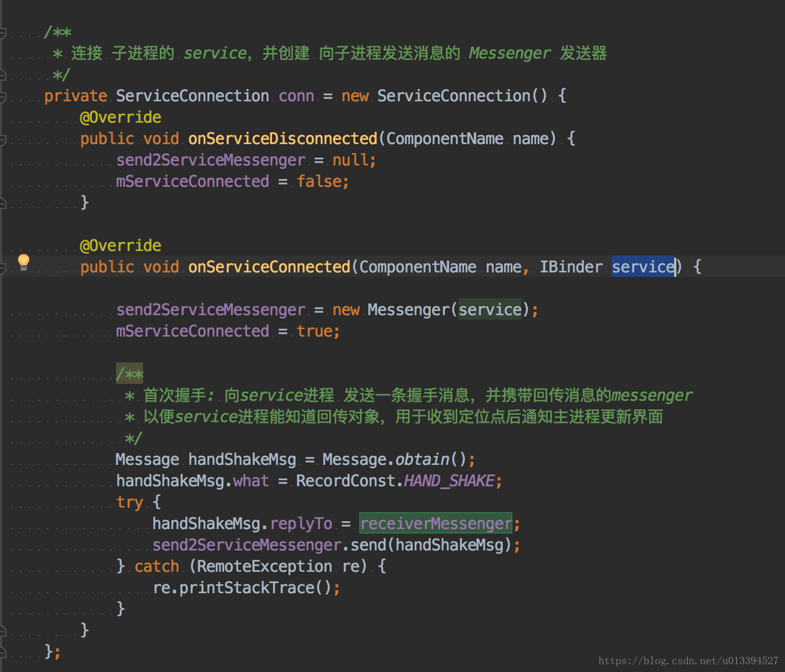Click the italic 'obtain' method call
785x672 pixels.
click(x=422, y=459)
